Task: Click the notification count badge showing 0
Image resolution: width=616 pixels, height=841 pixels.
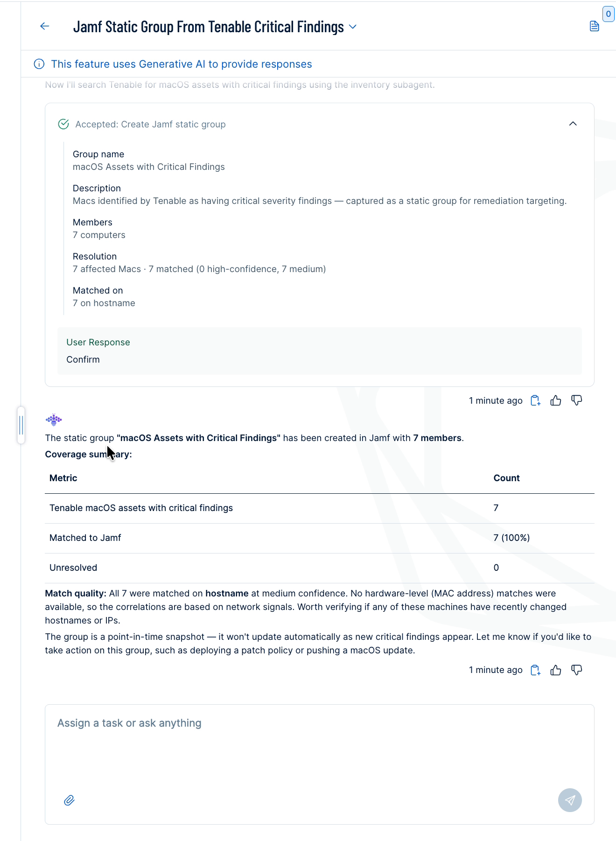Action: (x=609, y=14)
